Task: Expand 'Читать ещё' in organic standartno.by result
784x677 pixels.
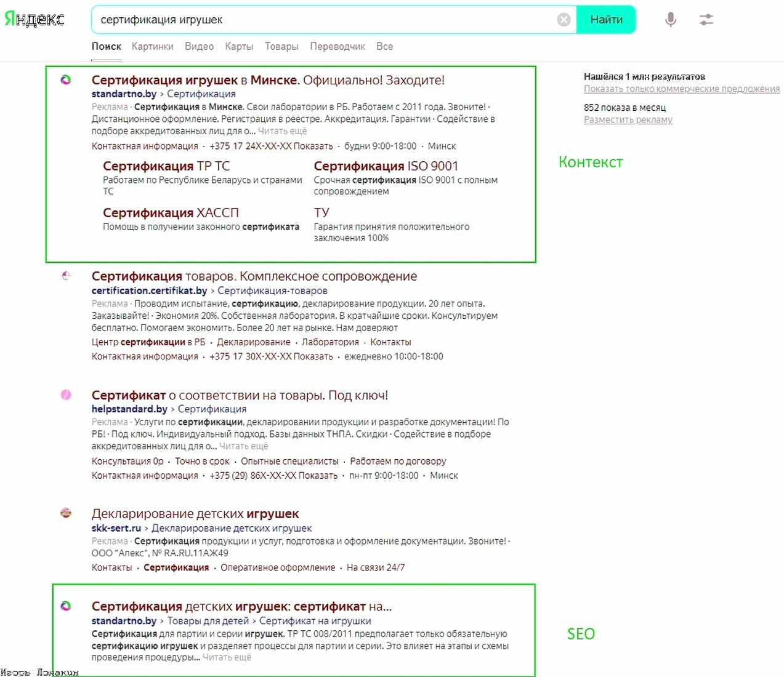Action: pos(227,657)
